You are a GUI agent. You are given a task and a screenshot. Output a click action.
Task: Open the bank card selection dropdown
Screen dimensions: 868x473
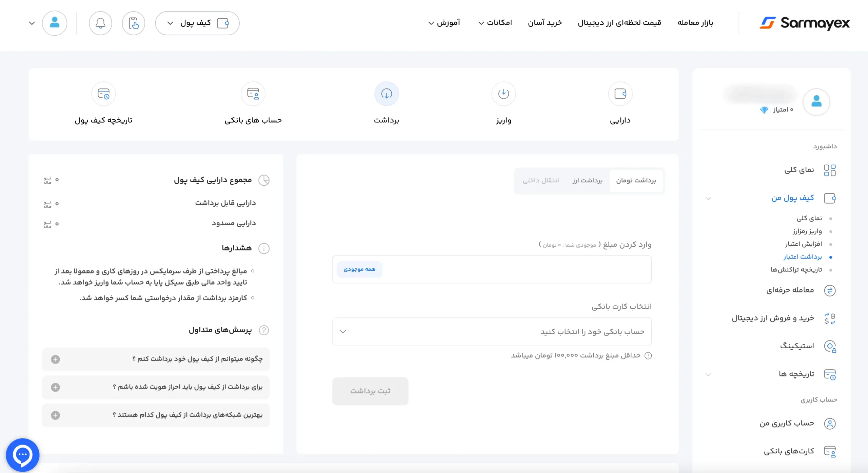[x=492, y=331]
